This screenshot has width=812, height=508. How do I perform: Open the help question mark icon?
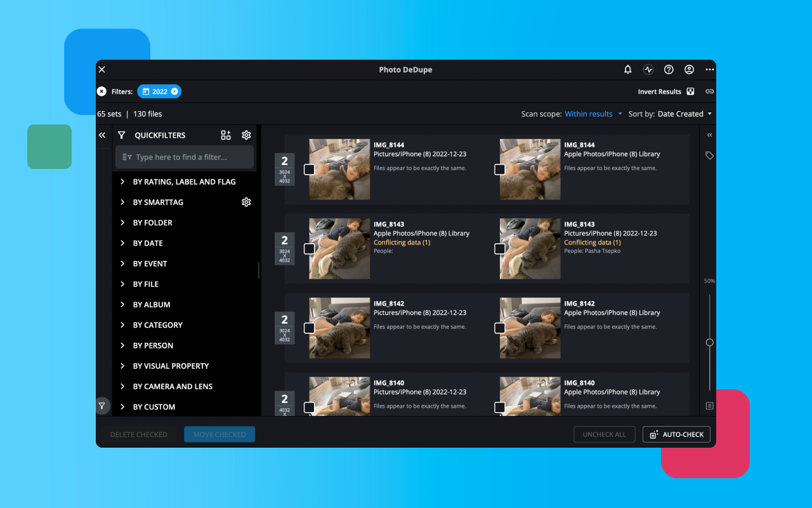pos(669,70)
